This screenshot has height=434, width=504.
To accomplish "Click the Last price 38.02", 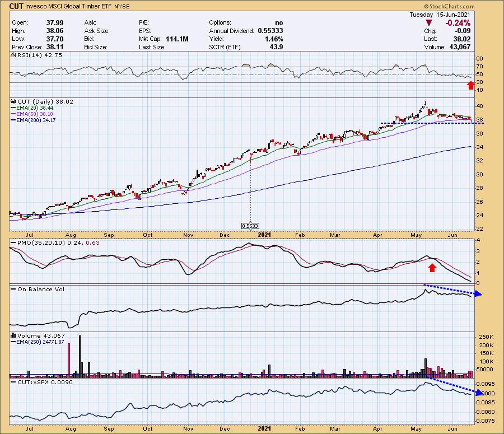I will pos(462,39).
